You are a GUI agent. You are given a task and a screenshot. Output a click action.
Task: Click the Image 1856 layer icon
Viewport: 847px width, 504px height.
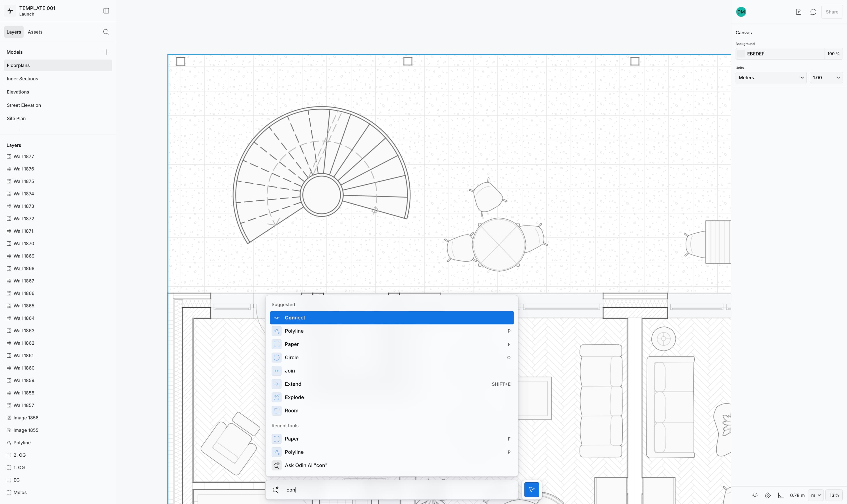tap(9, 418)
